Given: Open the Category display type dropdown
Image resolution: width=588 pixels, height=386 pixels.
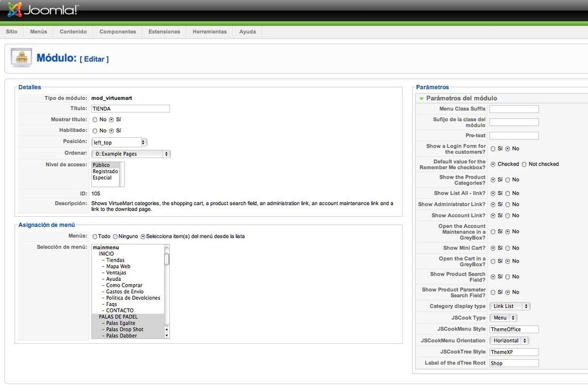Looking at the screenshot, I should pyautogui.click(x=509, y=306).
